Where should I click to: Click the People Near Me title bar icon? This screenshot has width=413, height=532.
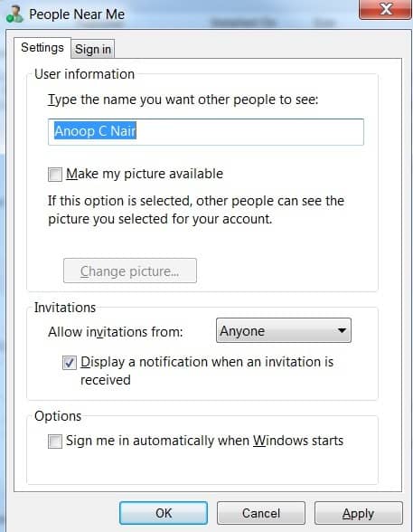tap(14, 14)
